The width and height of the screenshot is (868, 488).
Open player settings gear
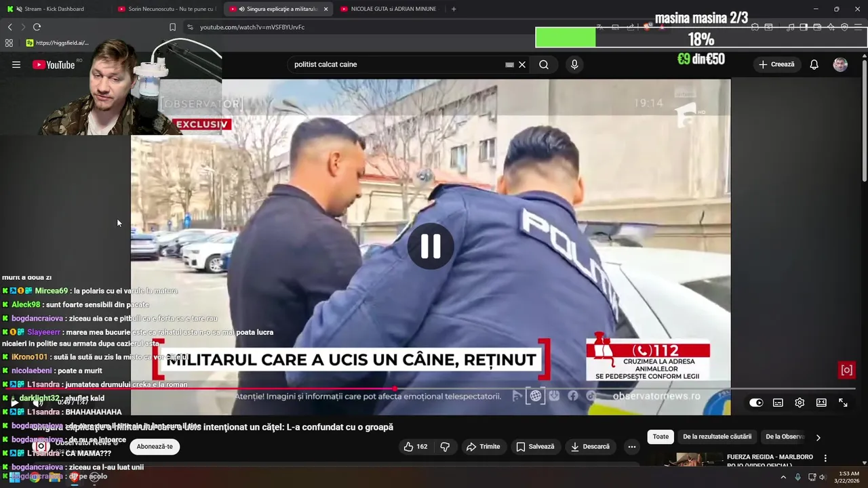tap(800, 403)
